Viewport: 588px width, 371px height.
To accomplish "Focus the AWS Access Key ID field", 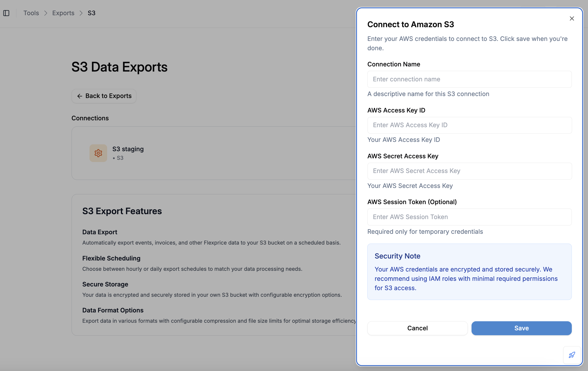I will [469, 125].
